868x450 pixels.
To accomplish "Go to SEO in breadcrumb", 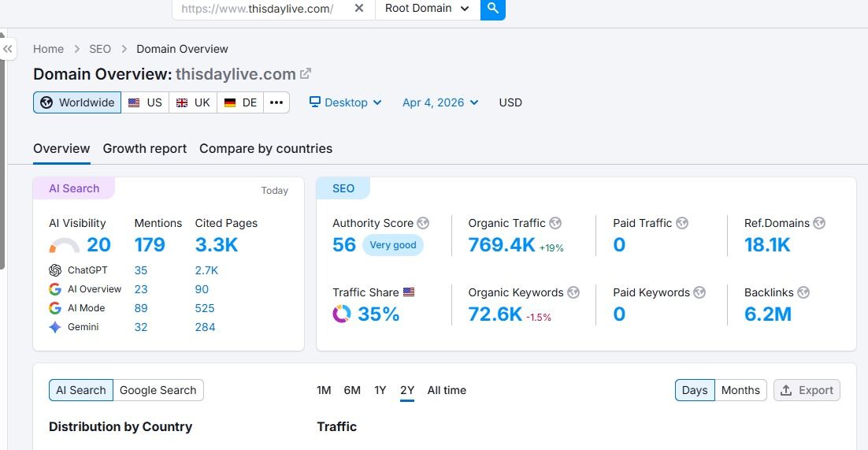I will tap(100, 49).
